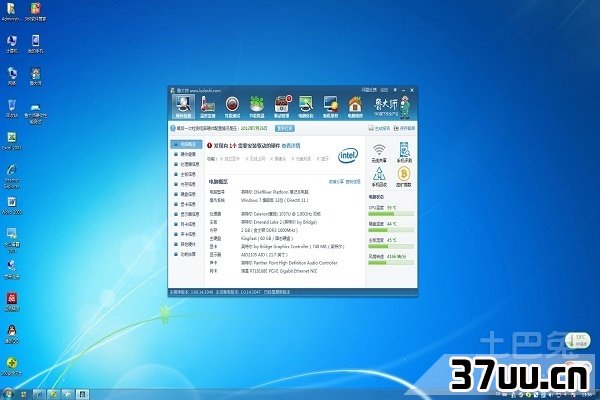This screenshot has width=600, height=400.
Task: Open Temperature Monitor thermometer icon in toolbar
Action: pyautogui.click(x=208, y=106)
